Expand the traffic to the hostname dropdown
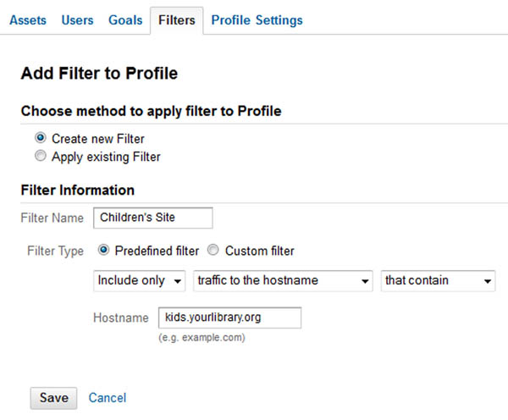508x420 pixels. click(283, 280)
